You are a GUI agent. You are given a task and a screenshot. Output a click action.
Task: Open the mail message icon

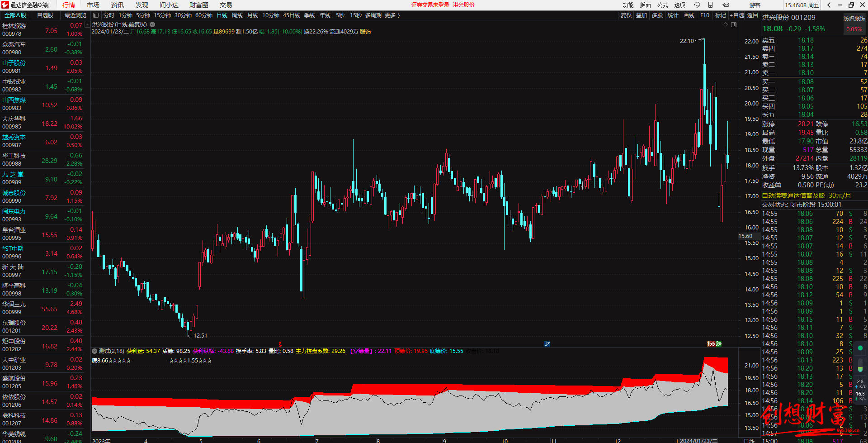[726, 5]
